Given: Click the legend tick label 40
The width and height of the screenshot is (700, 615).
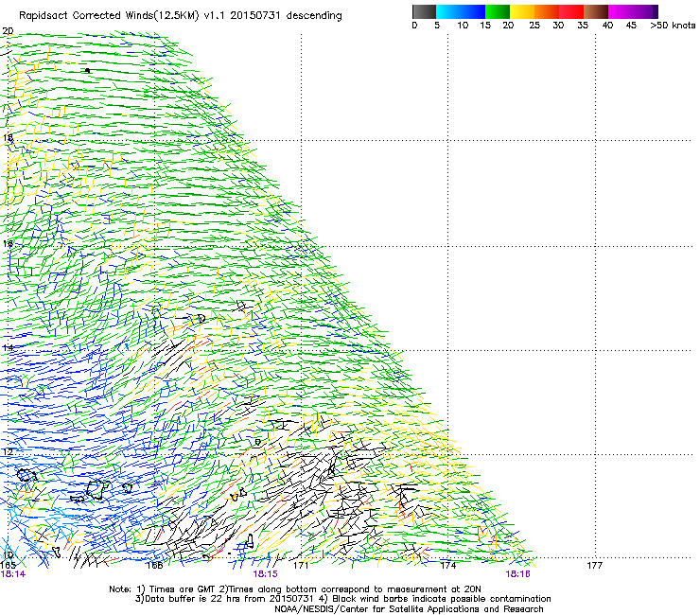Looking at the screenshot, I should pos(607,26).
